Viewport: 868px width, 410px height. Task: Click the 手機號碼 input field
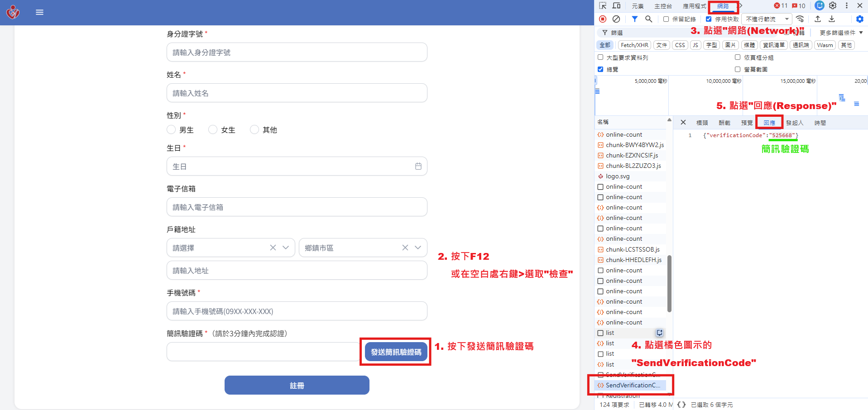pyautogui.click(x=297, y=311)
